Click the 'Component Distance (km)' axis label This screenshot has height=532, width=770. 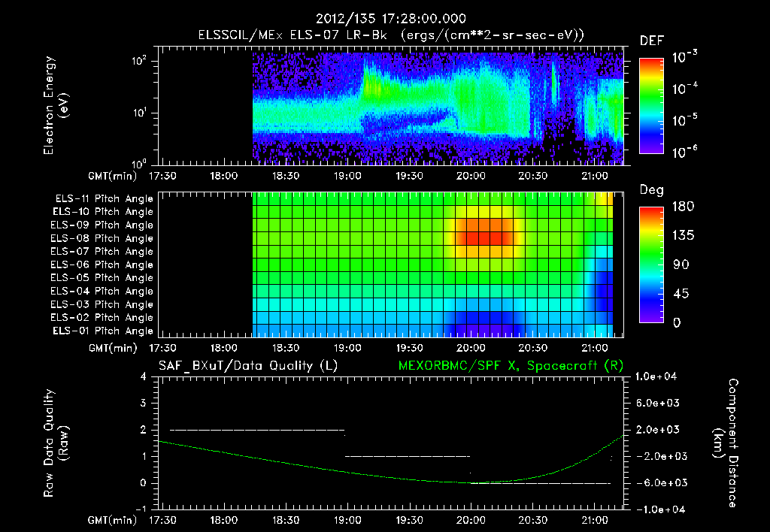726,443
